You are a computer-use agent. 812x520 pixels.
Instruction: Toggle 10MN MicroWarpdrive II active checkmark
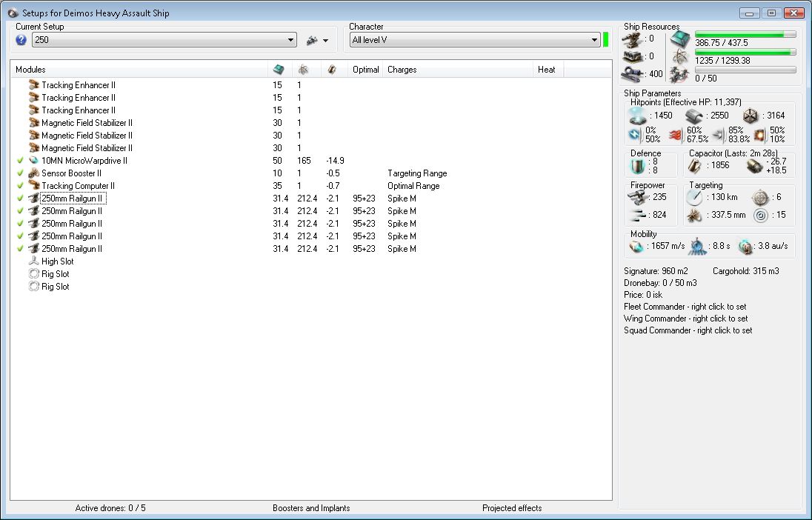(x=20, y=161)
